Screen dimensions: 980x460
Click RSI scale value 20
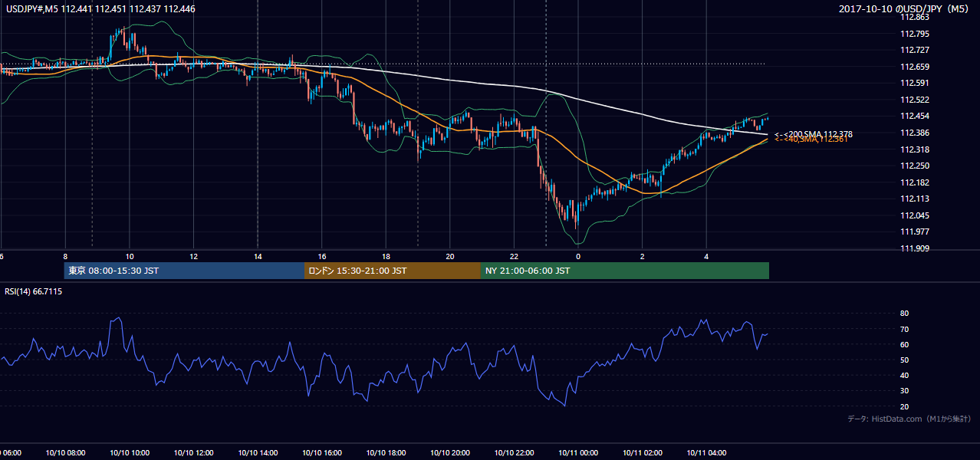tap(904, 406)
